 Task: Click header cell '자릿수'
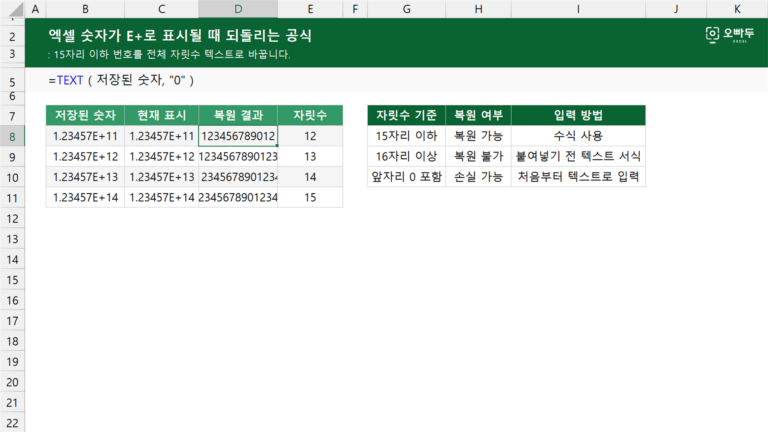point(310,115)
